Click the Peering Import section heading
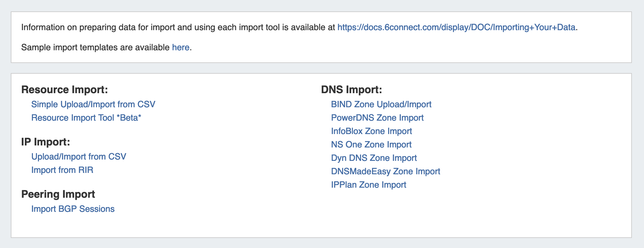Viewport: 644px width, 248px height. click(x=58, y=194)
